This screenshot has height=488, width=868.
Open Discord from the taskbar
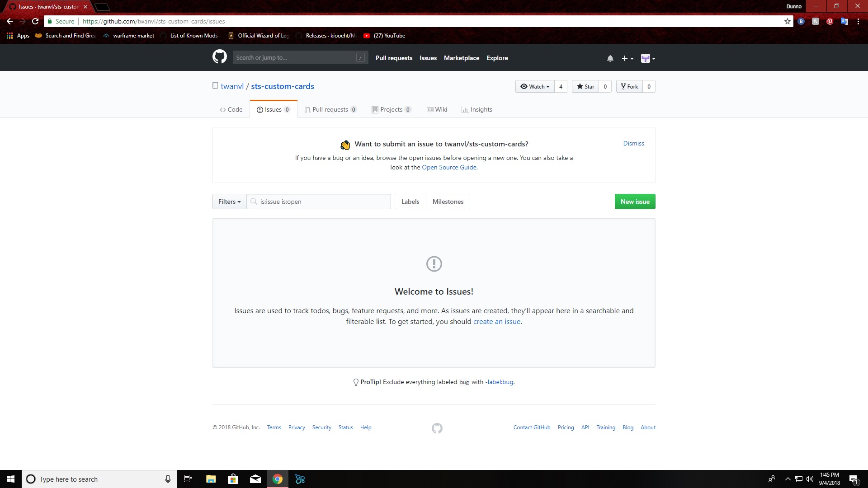tap(300, 479)
